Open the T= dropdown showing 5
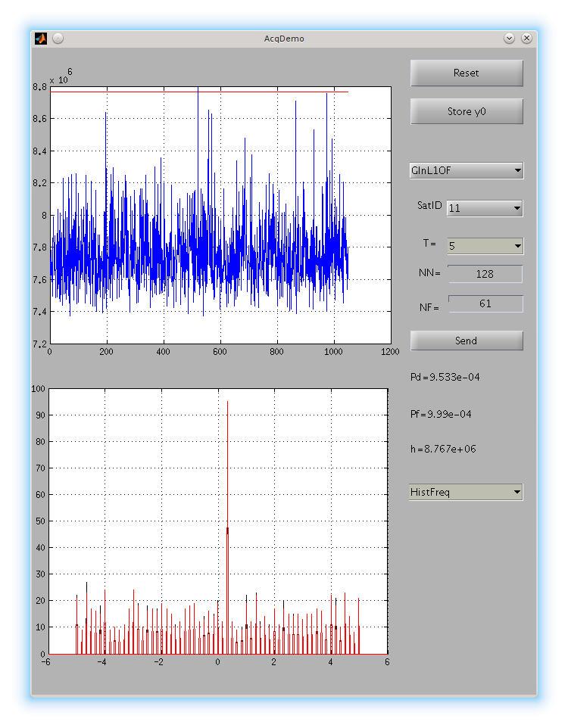This screenshot has width=568, height=728. tap(485, 246)
